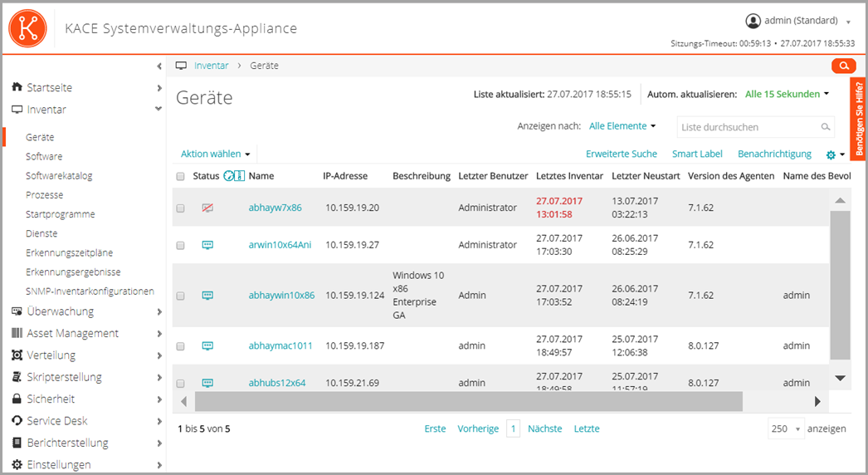Image resolution: width=868 pixels, height=475 pixels.
Task: Select Software in the Inventar submenu
Action: pos(44,156)
